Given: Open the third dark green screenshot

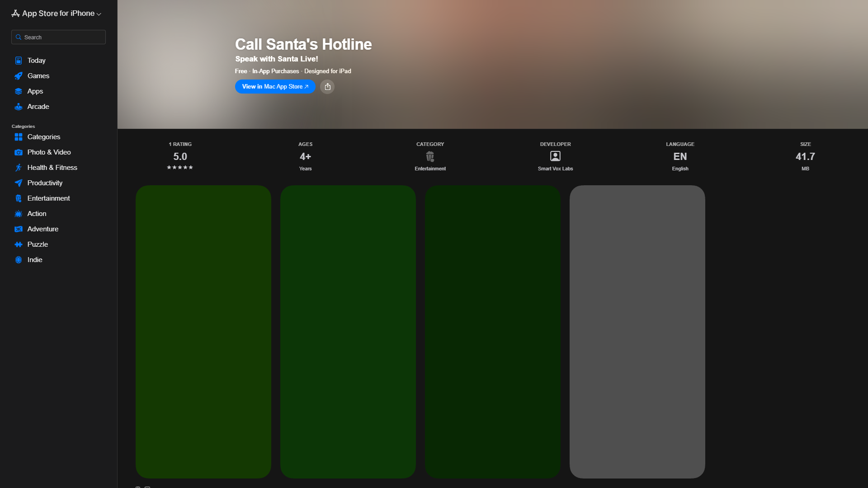Looking at the screenshot, I should coord(493,332).
